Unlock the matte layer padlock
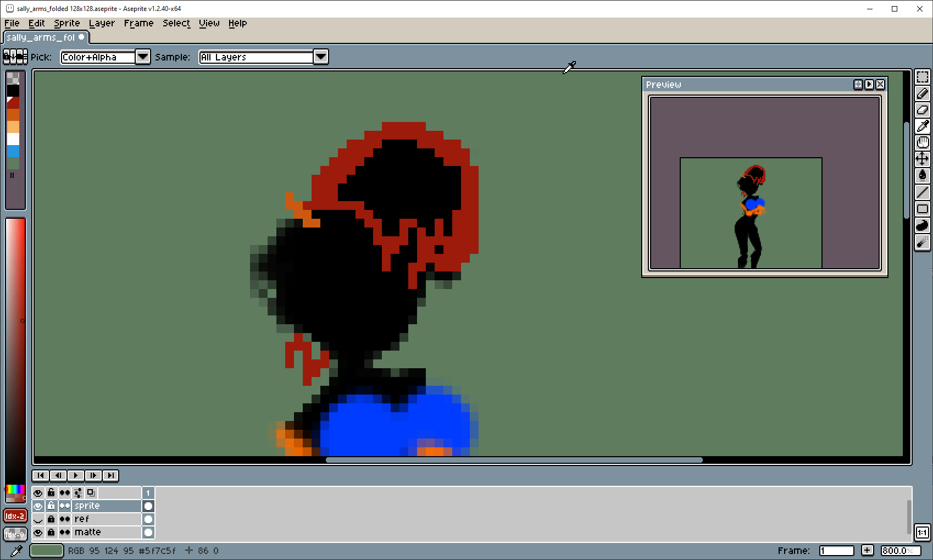This screenshot has height=560, width=933. click(51, 532)
